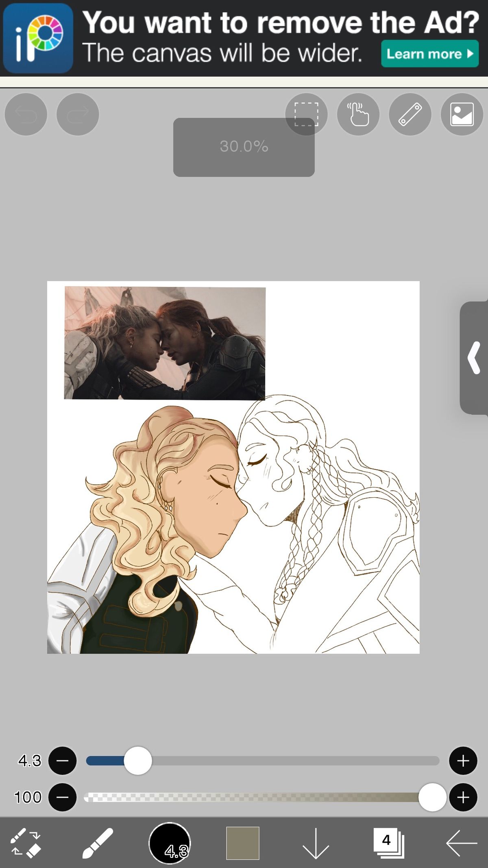Decrease brush thickness with minus
Image resolution: width=488 pixels, height=868 pixels.
(62, 761)
